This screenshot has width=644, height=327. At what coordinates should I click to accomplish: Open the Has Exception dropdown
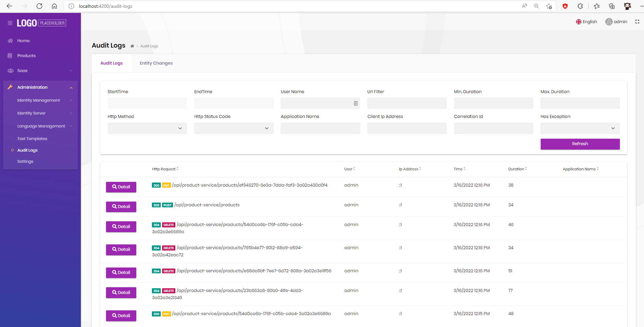580,128
